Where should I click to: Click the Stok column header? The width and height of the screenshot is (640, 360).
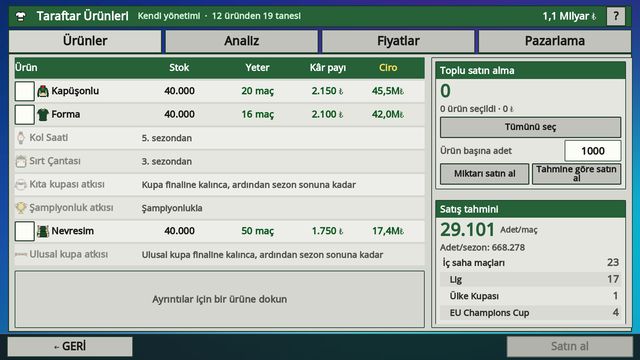pos(179,68)
